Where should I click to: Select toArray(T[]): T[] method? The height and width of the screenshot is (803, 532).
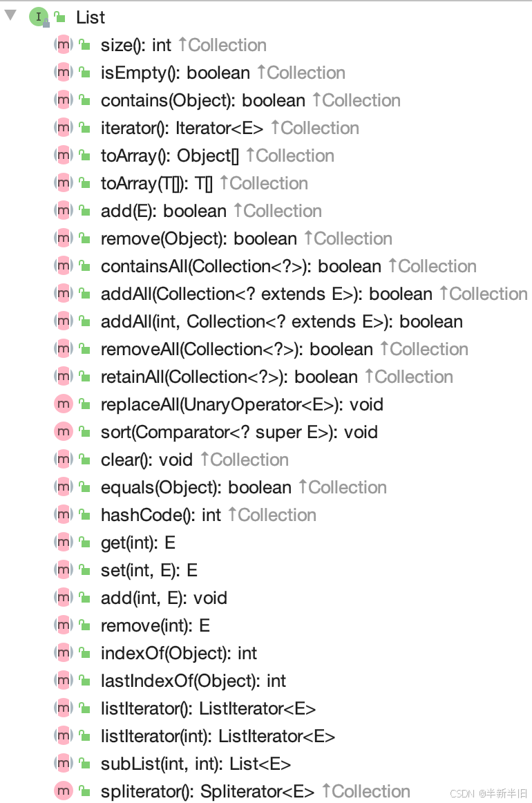click(x=156, y=183)
